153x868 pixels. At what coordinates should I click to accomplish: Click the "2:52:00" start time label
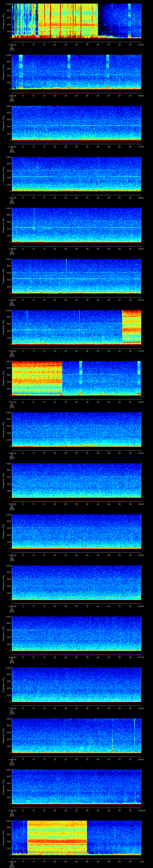pyautogui.click(x=12, y=453)
